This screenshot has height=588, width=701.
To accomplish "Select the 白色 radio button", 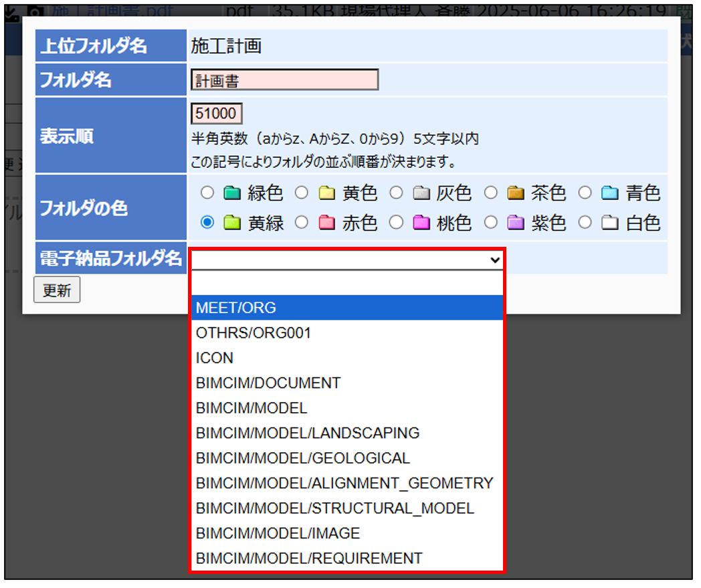I will 586,223.
